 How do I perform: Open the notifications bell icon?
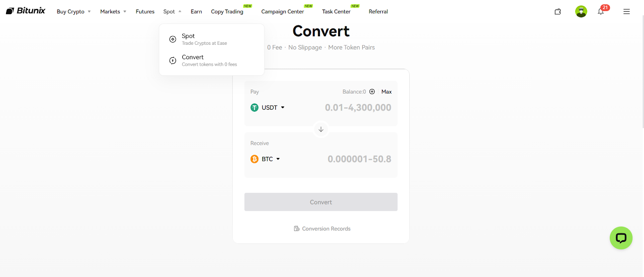[x=601, y=11]
